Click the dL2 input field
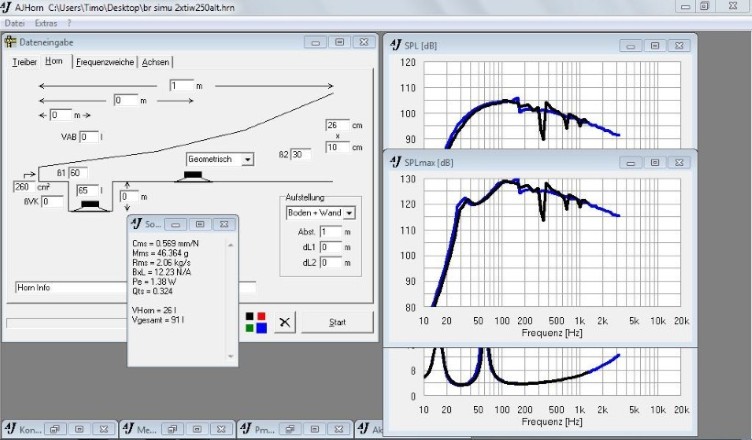 [331, 262]
